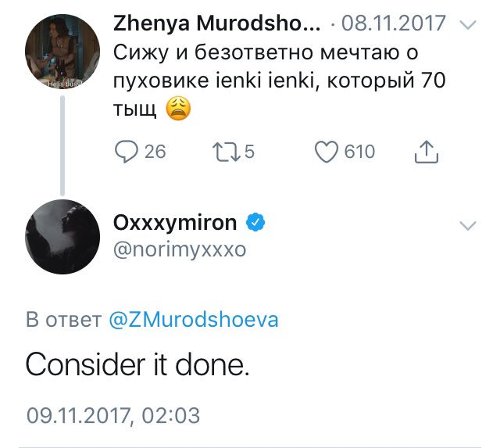Like the tweet with heart icon
Screen dimensions: 500x448
click(327, 151)
